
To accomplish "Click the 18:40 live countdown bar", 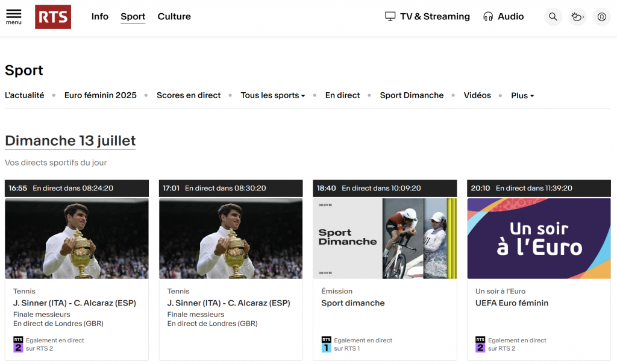I will 385,188.
